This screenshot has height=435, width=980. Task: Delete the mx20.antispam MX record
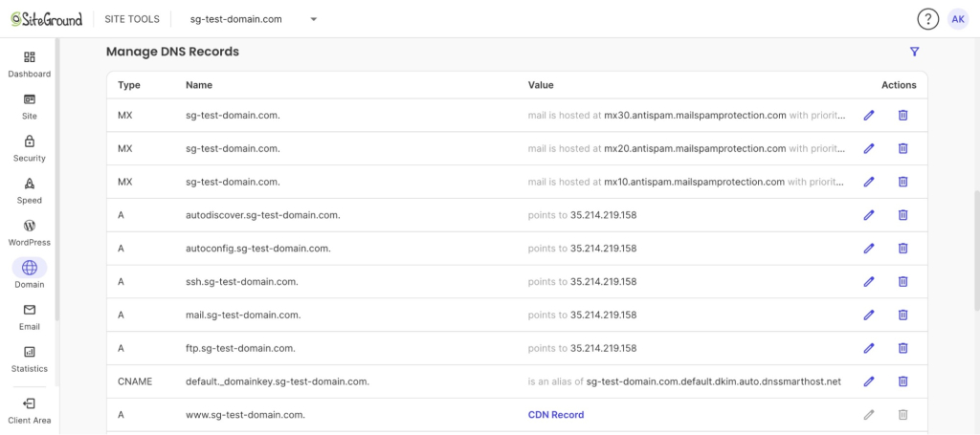(903, 148)
